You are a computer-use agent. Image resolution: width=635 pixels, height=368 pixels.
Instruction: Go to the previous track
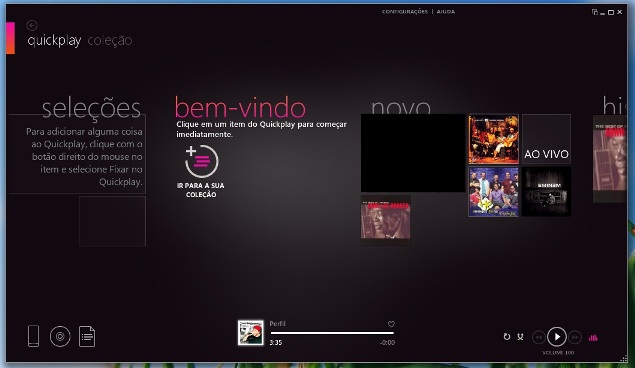pos(539,337)
